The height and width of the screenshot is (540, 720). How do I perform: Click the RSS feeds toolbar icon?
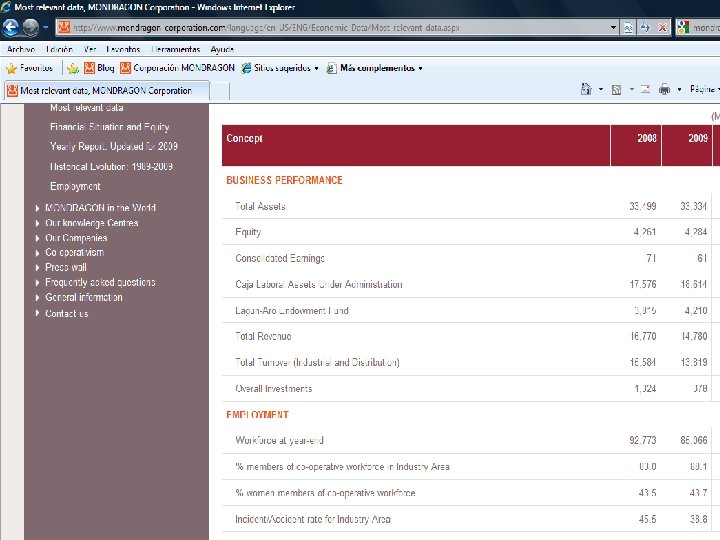click(617, 90)
